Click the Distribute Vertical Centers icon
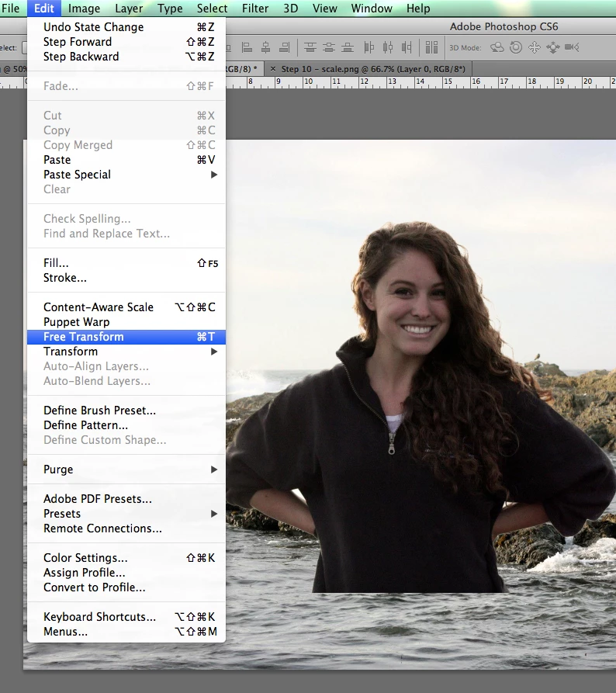 coord(329,47)
